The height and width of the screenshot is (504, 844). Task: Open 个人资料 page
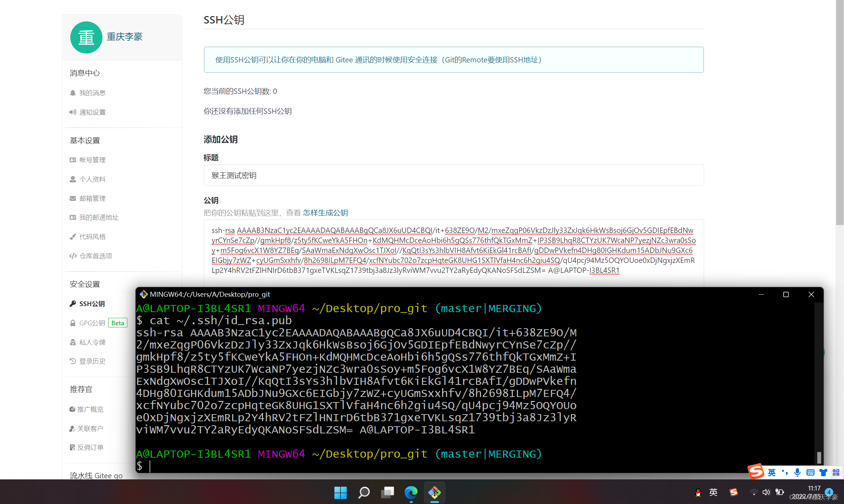pos(92,179)
